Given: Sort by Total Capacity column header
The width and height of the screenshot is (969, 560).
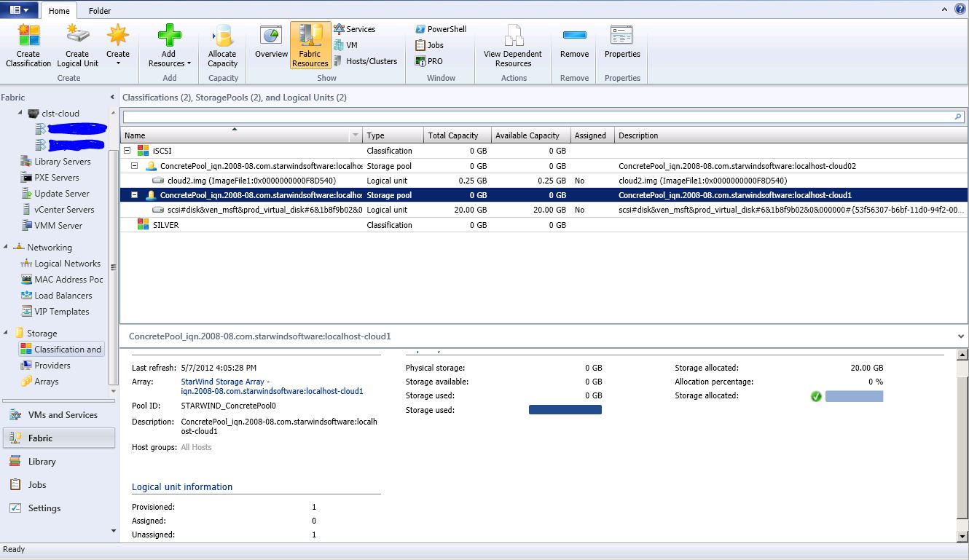Looking at the screenshot, I should (457, 135).
